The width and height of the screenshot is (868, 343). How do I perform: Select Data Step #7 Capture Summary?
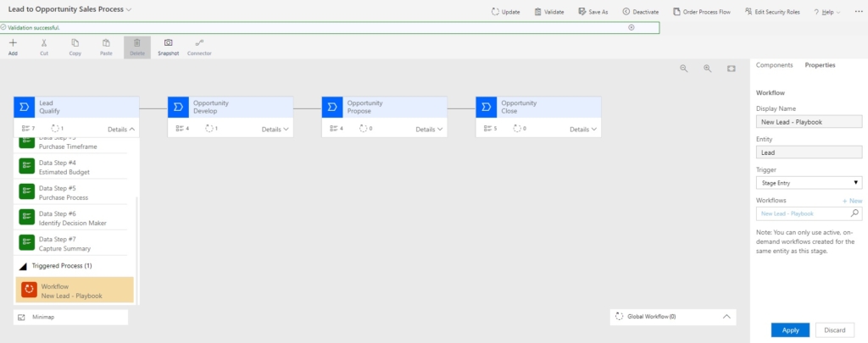72,243
